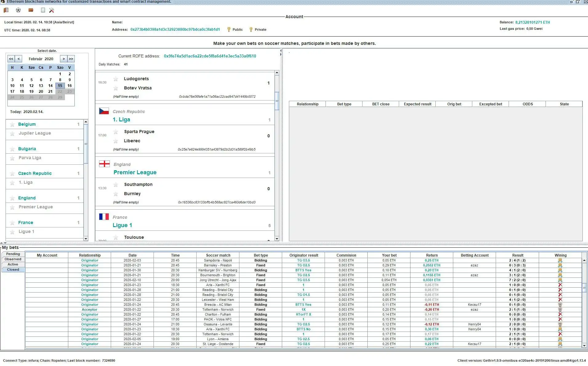Select Czech Republic in country list
The height and width of the screenshot is (366, 588).
(x=35, y=173)
